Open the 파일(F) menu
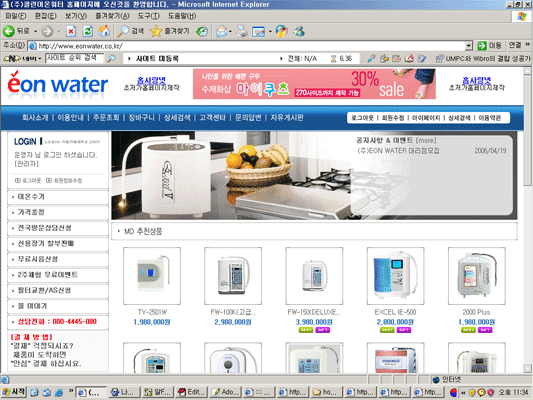 (x=16, y=16)
